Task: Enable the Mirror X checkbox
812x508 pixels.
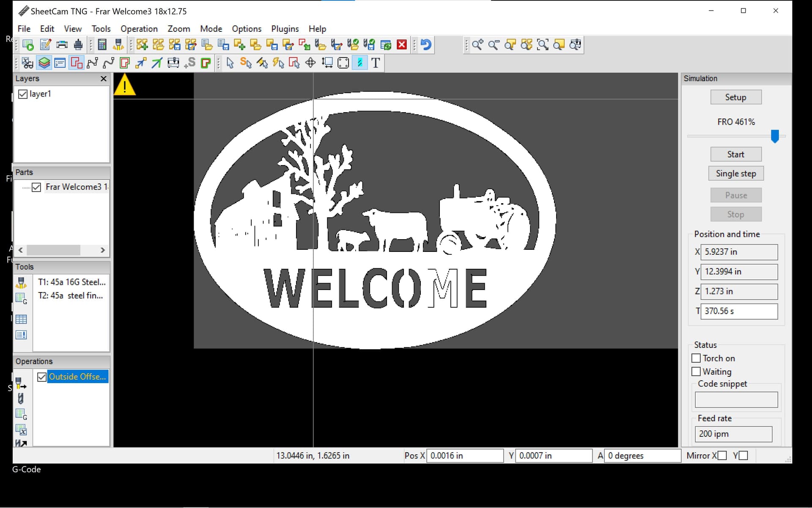Action: click(722, 456)
